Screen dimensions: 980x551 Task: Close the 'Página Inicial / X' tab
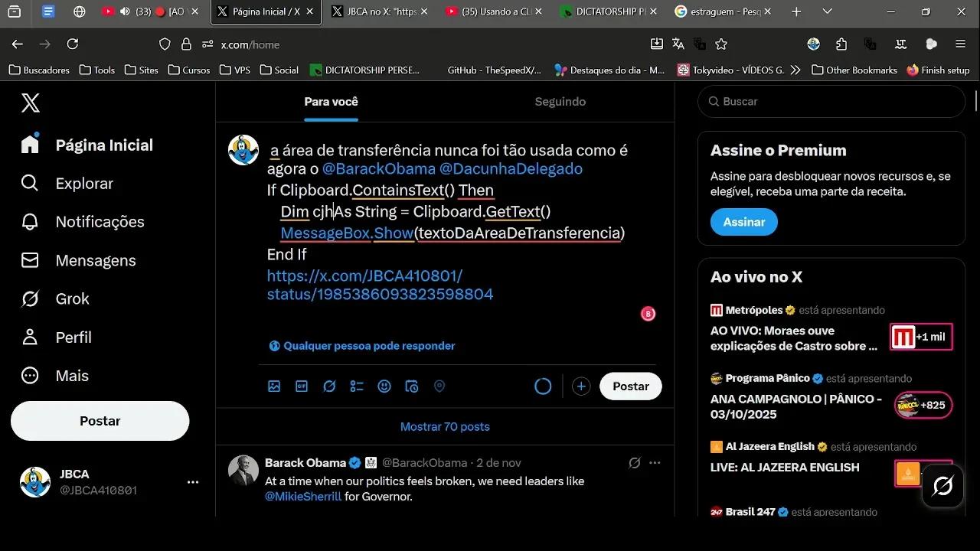309,12
